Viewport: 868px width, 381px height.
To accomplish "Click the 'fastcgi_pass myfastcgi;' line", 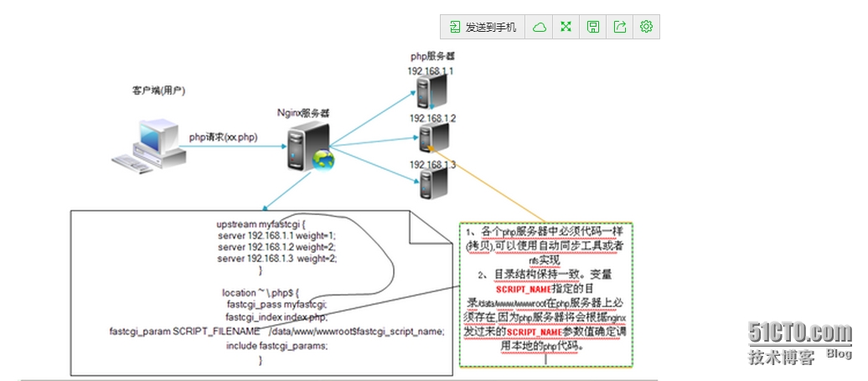I will [276, 304].
